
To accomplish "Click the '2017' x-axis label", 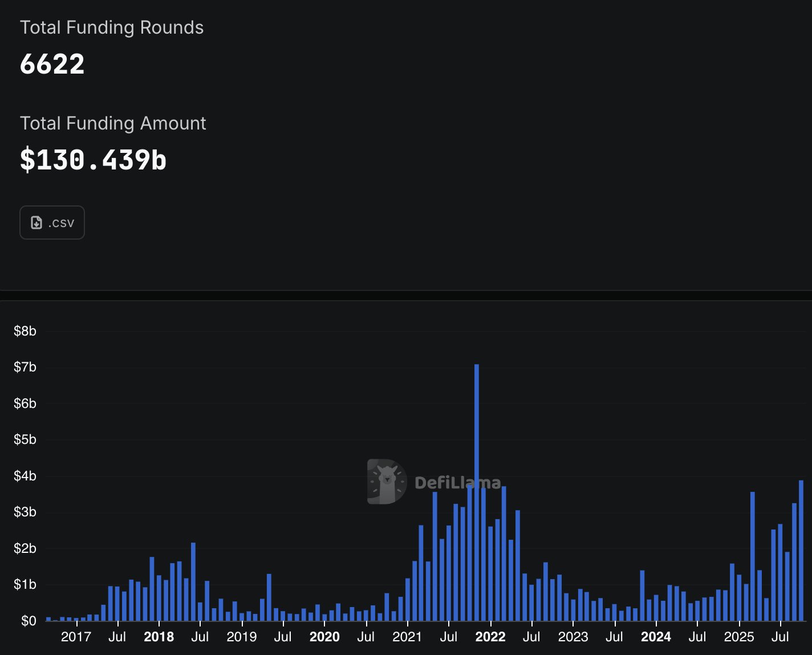I will pyautogui.click(x=76, y=637).
